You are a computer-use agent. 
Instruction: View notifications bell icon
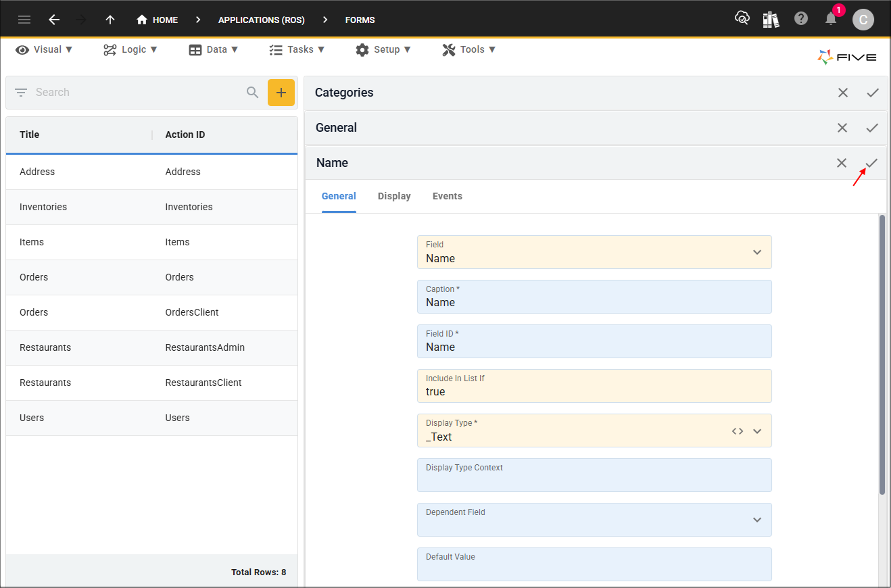(x=831, y=19)
